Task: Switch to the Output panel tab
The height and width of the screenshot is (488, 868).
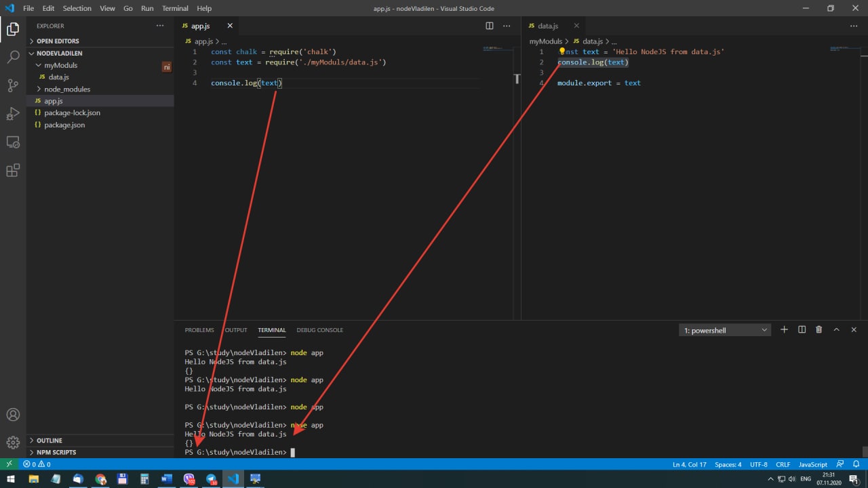Action: click(x=236, y=330)
